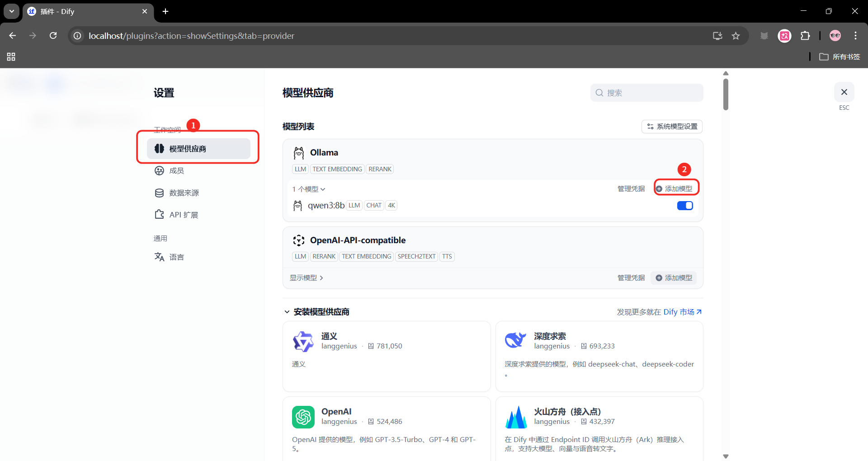
Task: Click the 数据来源 database icon in sidebar
Action: (x=159, y=193)
